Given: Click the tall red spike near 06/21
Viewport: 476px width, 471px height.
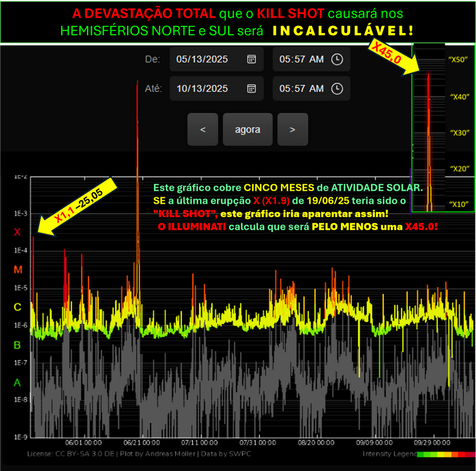Looking at the screenshot, I should click(x=138, y=177).
